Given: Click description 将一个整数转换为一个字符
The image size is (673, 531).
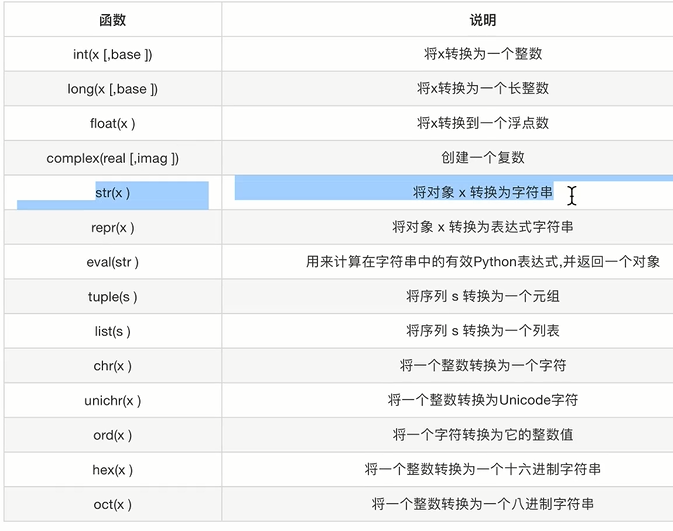Looking at the screenshot, I should coord(483,365).
